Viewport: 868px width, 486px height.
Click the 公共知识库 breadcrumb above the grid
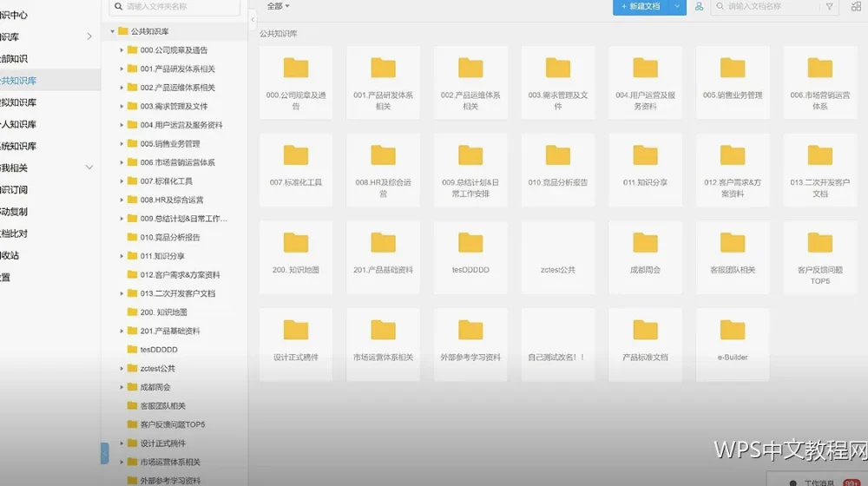click(x=279, y=34)
